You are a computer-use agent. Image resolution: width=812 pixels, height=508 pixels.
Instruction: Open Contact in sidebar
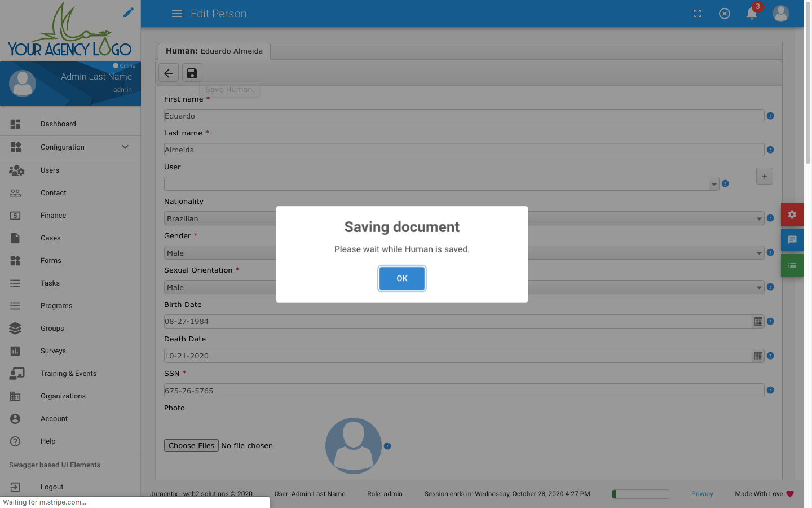(70, 193)
